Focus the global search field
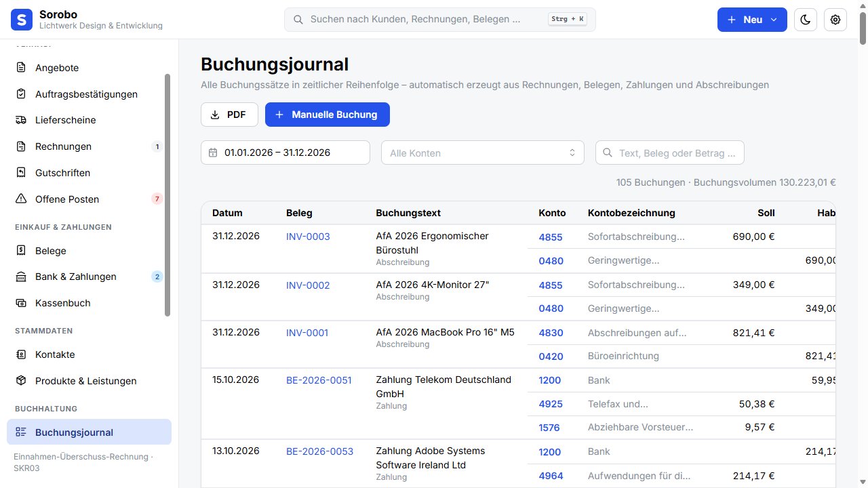The width and height of the screenshot is (868, 488). (439, 20)
